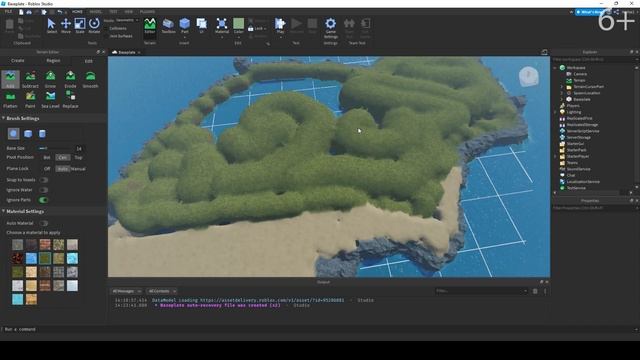
Task: Switch to the MODEL ribbon tab
Action: pos(96,12)
